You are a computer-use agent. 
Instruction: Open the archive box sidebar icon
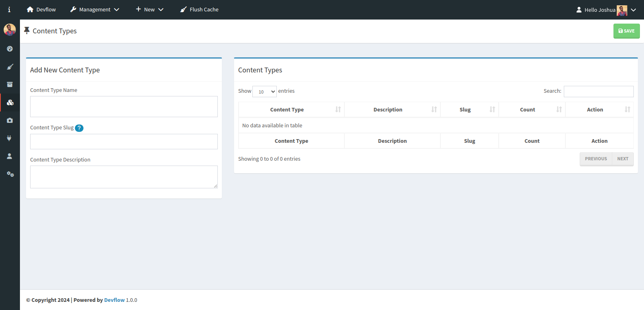click(10, 85)
